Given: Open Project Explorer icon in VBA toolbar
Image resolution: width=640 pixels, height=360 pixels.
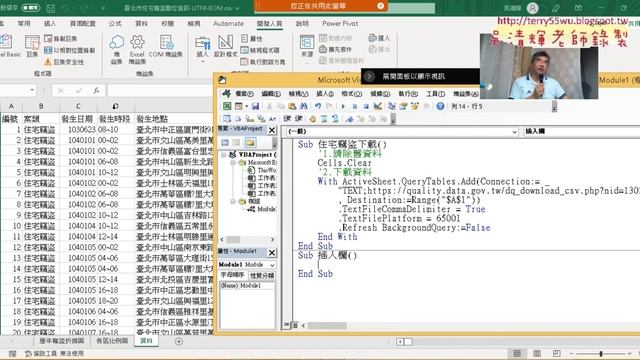Looking at the screenshot, I should click(391, 106).
